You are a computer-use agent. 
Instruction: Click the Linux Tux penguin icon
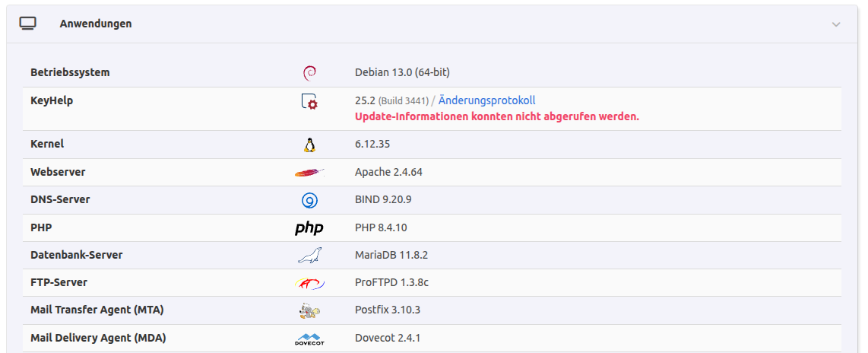tap(309, 145)
